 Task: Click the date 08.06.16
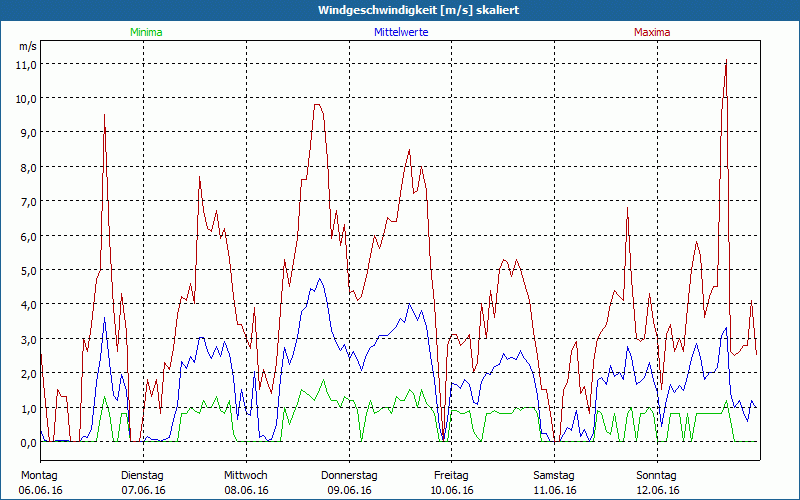[x=246, y=490]
